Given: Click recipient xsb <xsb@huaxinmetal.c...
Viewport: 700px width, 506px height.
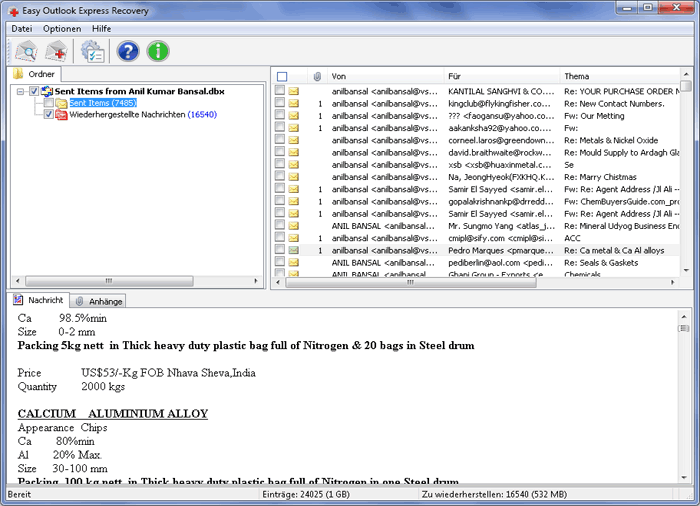Looking at the screenshot, I should (x=500, y=165).
